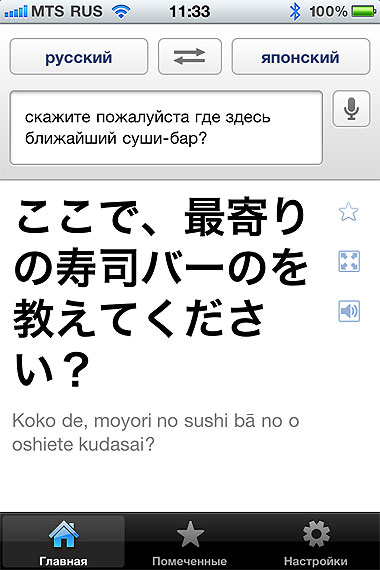Edit the Russian text input field
Image resolution: width=380 pixels, height=570 pixels.
pyautogui.click(x=166, y=128)
